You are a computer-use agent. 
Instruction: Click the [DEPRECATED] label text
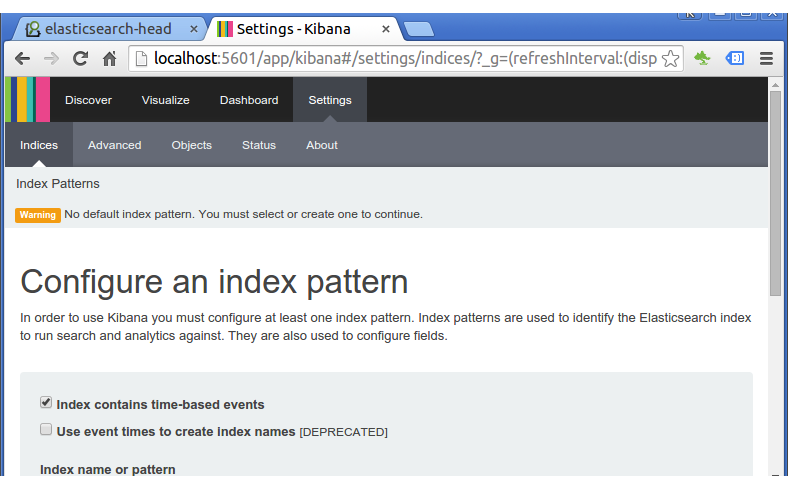[x=344, y=432]
